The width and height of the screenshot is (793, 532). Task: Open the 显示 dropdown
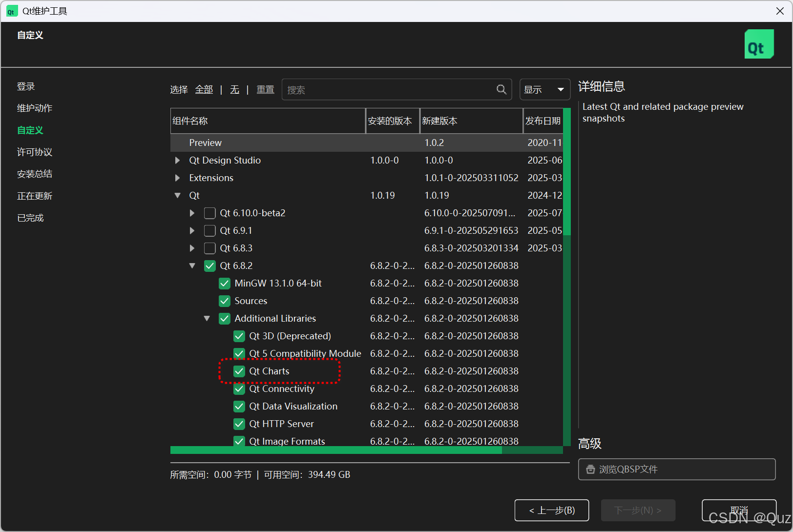pyautogui.click(x=544, y=89)
